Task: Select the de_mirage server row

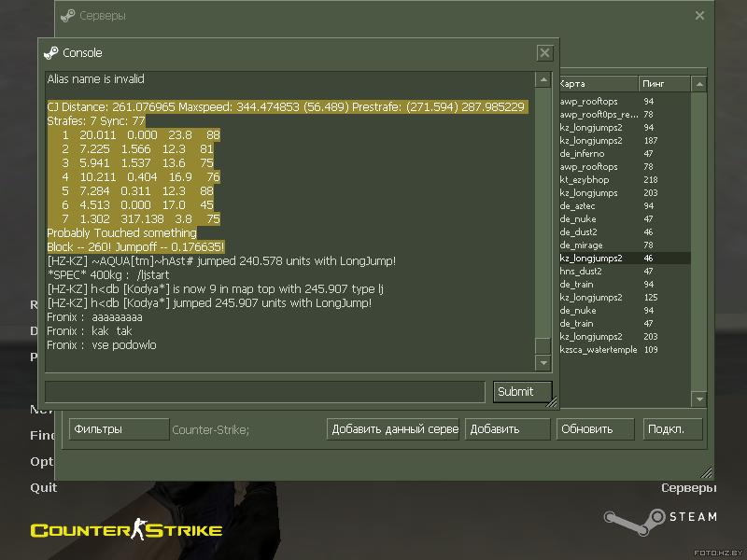Action: coord(625,245)
